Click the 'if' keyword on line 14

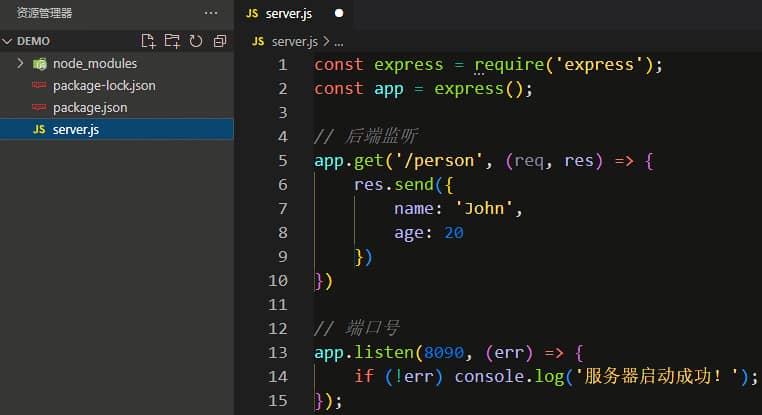[364, 376]
